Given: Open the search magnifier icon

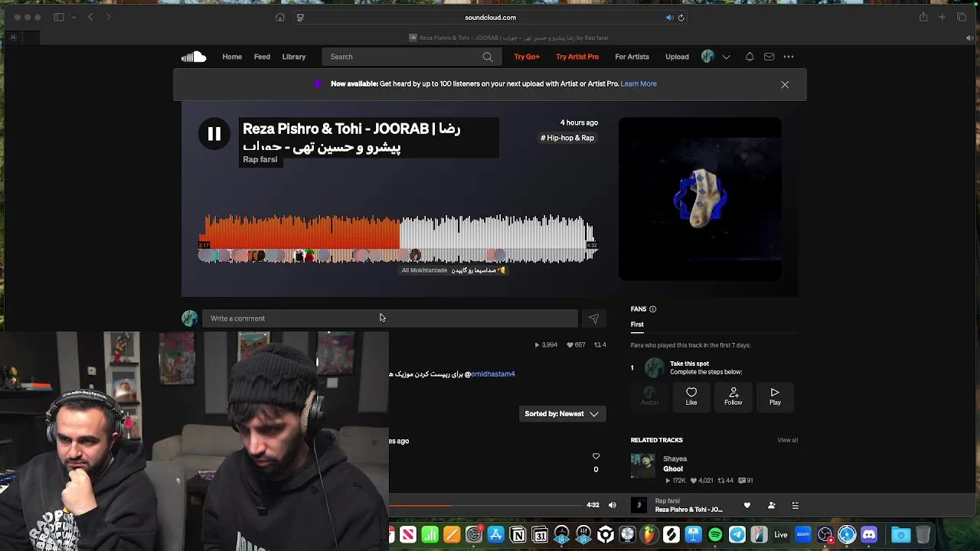Looking at the screenshot, I should click(x=488, y=57).
